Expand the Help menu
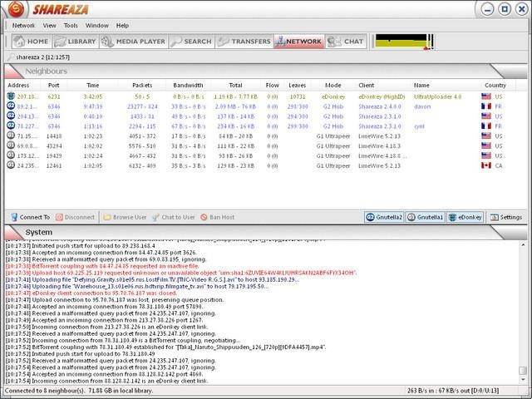Viewport: 532px width, 399px height. coord(122,26)
